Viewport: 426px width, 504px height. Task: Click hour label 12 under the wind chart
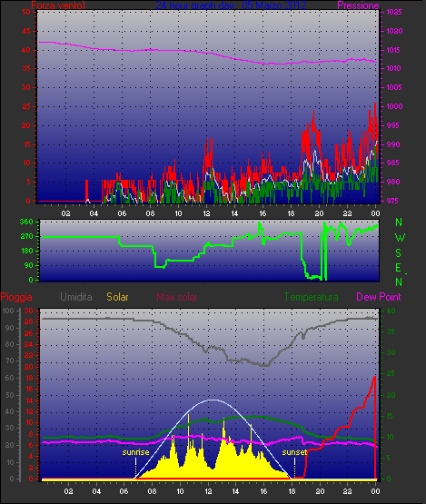[x=206, y=213]
